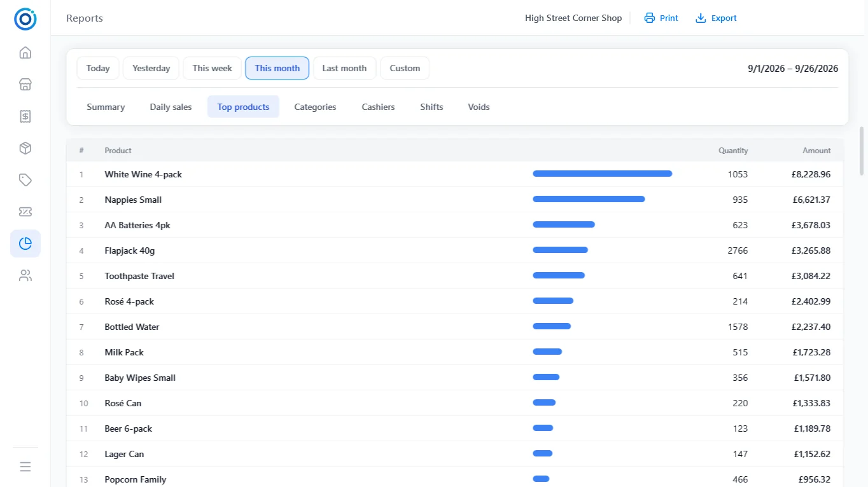Select the Today date range
This screenshot has height=487, width=868.
pyautogui.click(x=98, y=68)
